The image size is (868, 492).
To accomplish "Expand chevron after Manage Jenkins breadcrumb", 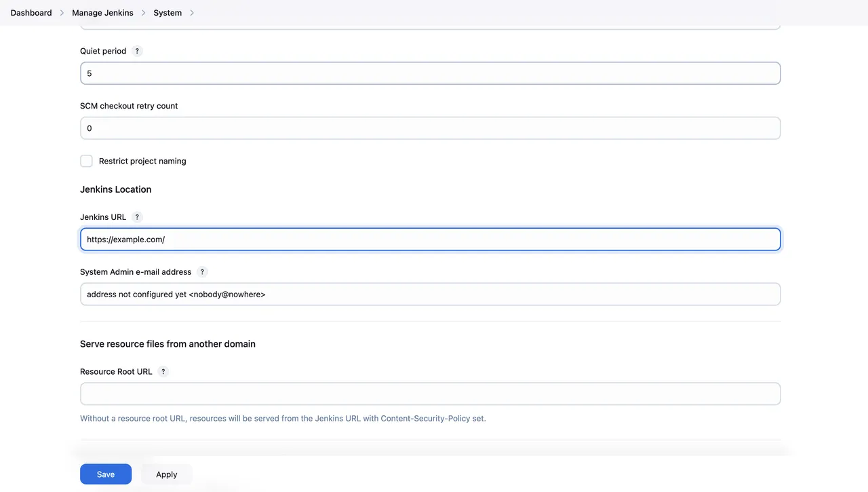I will [x=143, y=13].
